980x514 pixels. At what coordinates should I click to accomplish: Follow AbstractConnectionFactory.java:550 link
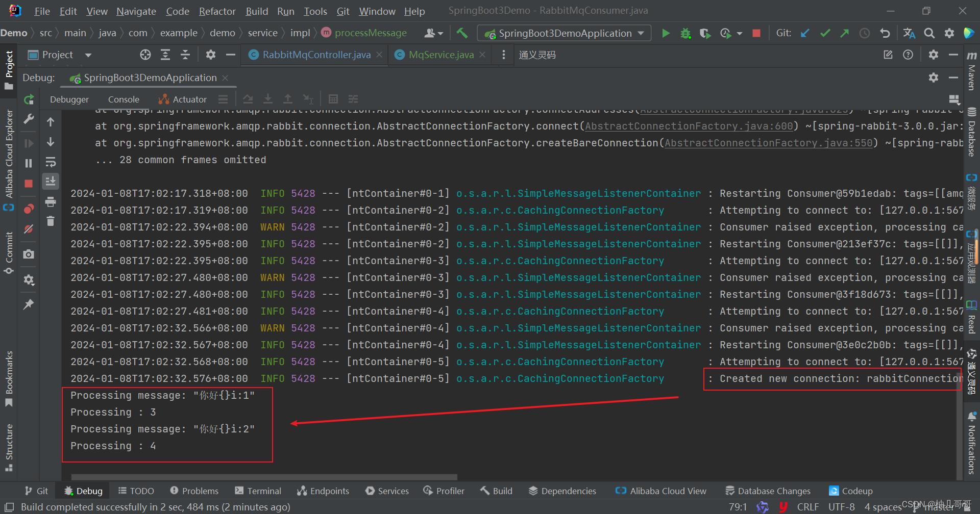[x=768, y=143]
